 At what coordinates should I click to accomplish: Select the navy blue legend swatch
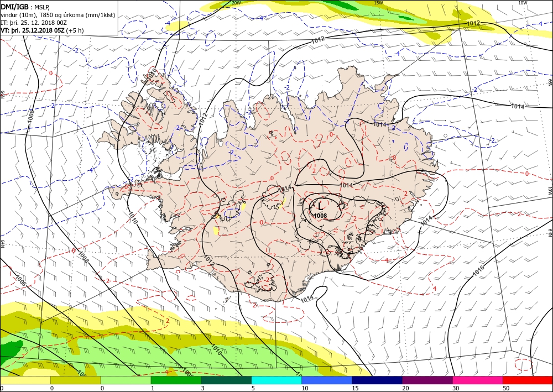[x=377, y=380]
